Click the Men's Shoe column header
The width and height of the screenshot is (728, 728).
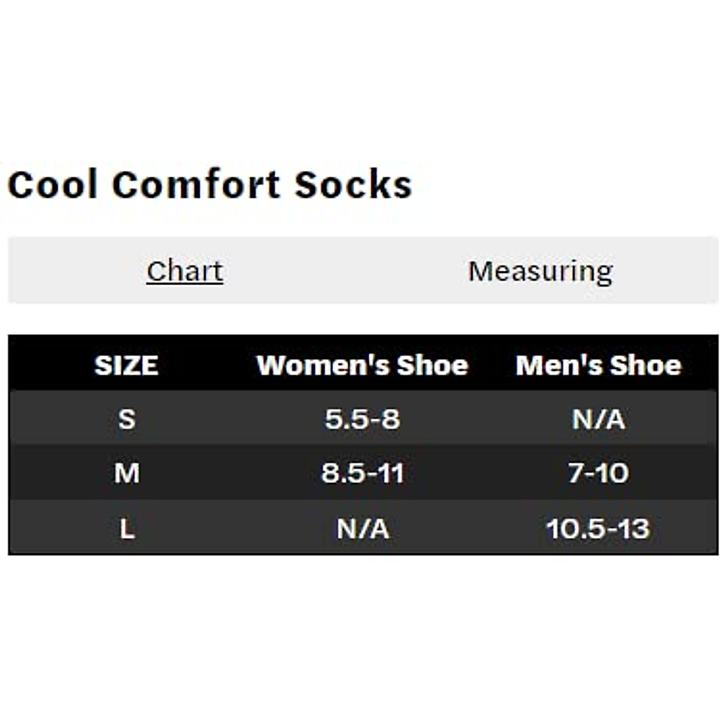598,365
